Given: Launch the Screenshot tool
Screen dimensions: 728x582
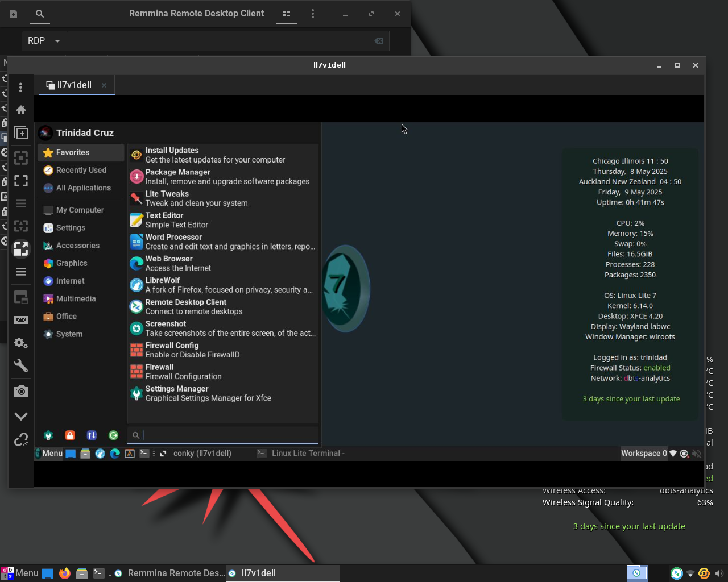Looking at the screenshot, I should (x=223, y=329).
